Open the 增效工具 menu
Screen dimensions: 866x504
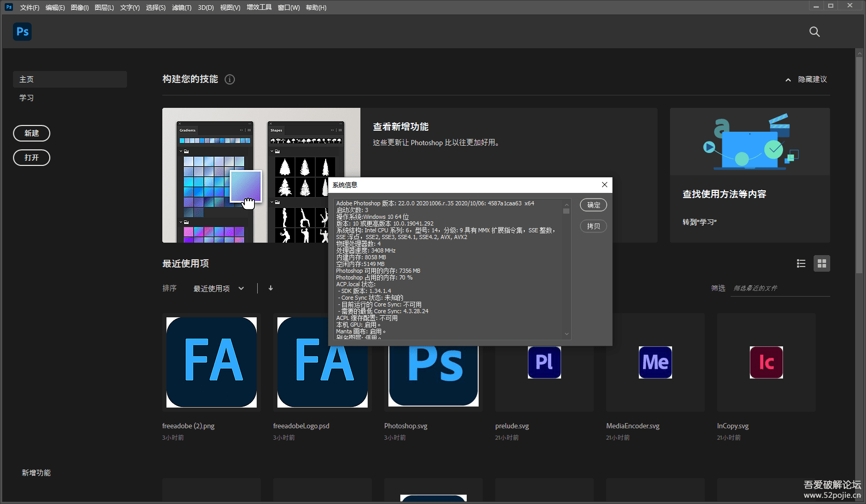click(259, 7)
